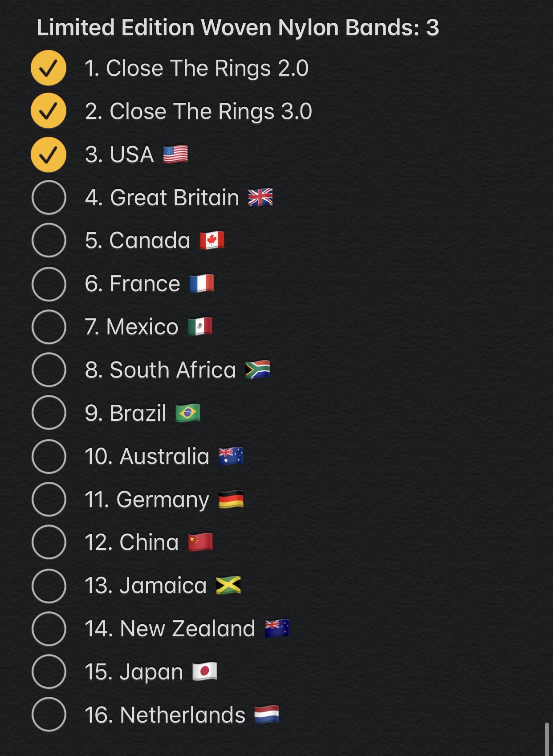The image size is (553, 756).
Task: Uncheck the USA checklist circle
Action: coord(49,154)
